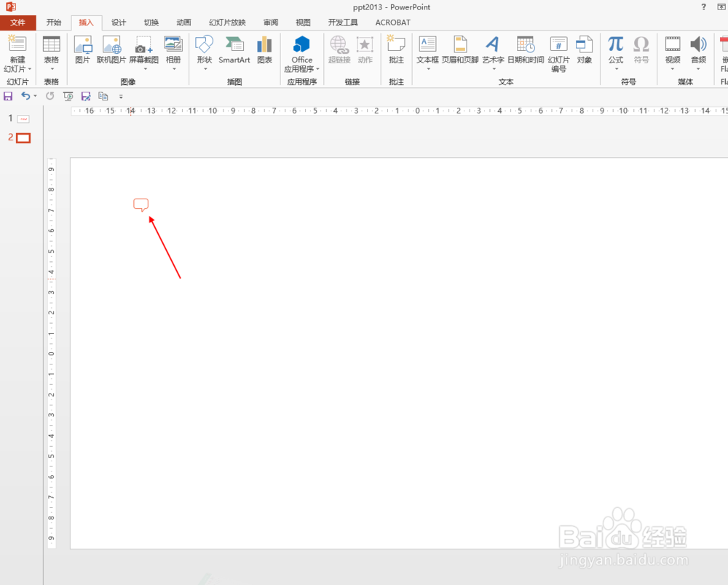The image size is (728, 585).
Task: Choose Online Pictures (联机图片)
Action: [x=111, y=49]
